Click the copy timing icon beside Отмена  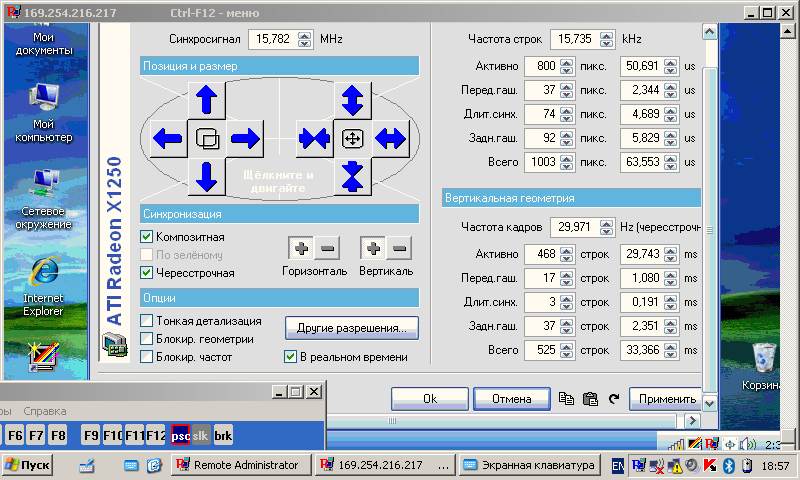pyautogui.click(x=567, y=398)
